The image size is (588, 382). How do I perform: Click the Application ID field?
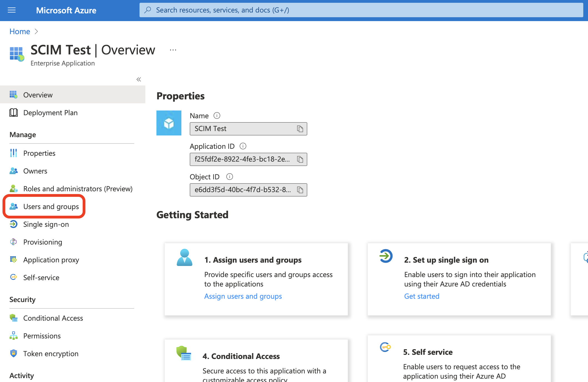tap(248, 159)
